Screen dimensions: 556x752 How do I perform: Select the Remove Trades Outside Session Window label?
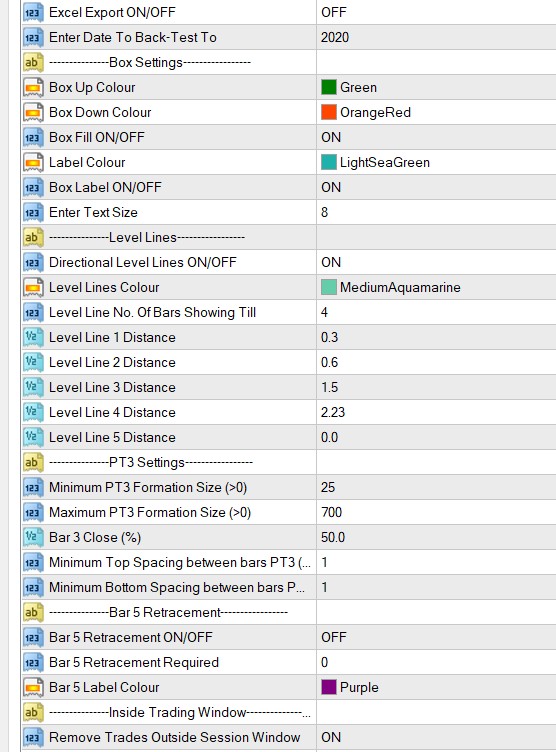coord(175,737)
